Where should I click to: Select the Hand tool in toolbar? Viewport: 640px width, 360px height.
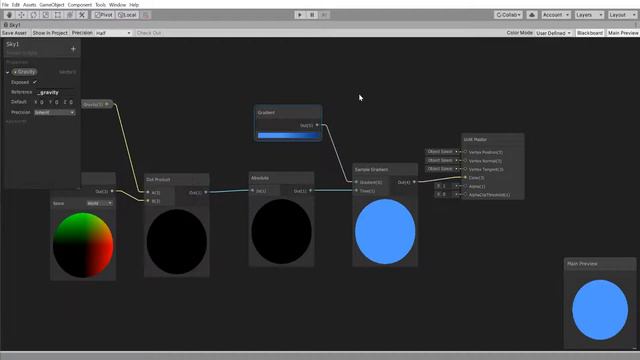(x=9, y=15)
